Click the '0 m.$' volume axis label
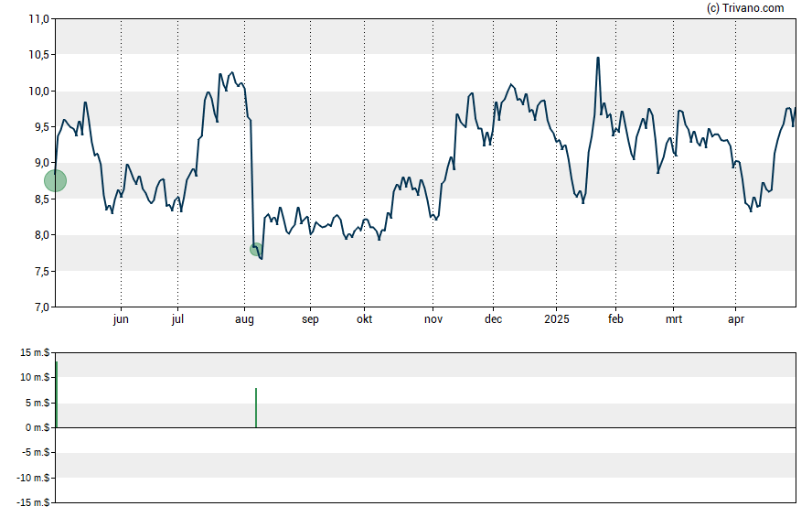The image size is (812, 517). point(37,427)
